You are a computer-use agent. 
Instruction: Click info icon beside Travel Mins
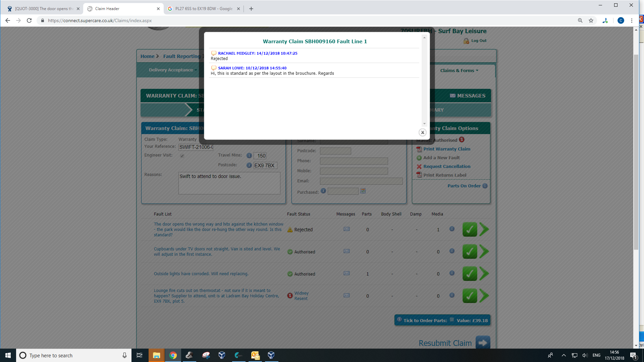point(249,156)
